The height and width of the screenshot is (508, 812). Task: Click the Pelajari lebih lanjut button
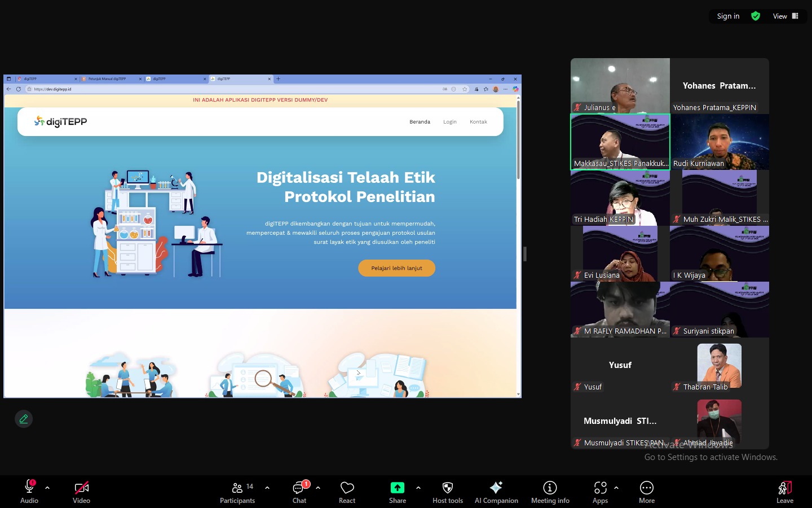[x=396, y=268]
